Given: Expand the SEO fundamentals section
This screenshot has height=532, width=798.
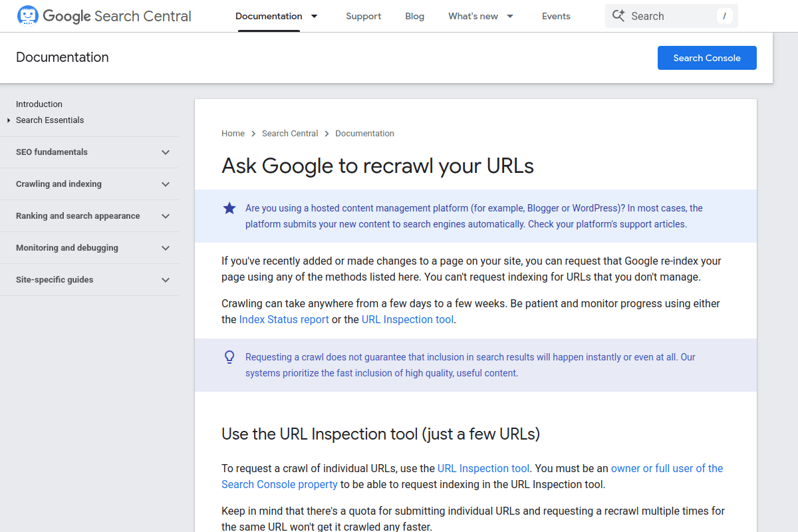Looking at the screenshot, I should tap(166, 152).
